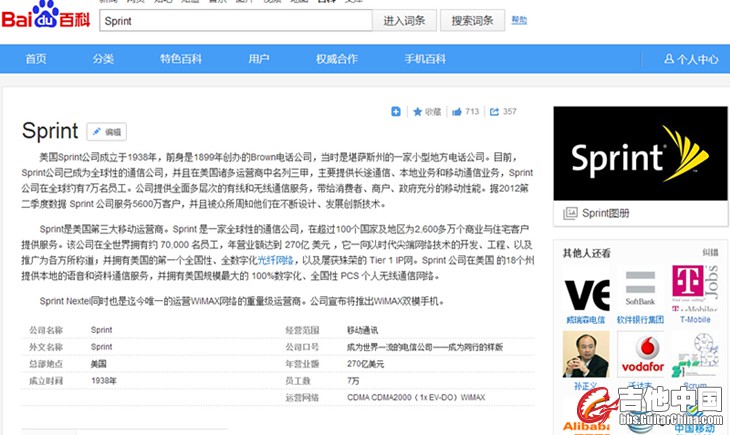The width and height of the screenshot is (730, 435).
Task: Click the 员工数 value 7万
Action: (x=353, y=381)
